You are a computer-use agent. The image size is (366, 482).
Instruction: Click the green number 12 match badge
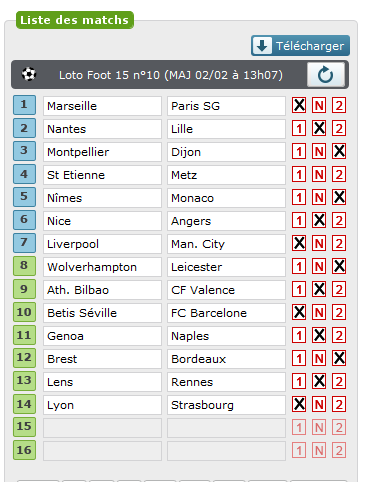pos(24,358)
